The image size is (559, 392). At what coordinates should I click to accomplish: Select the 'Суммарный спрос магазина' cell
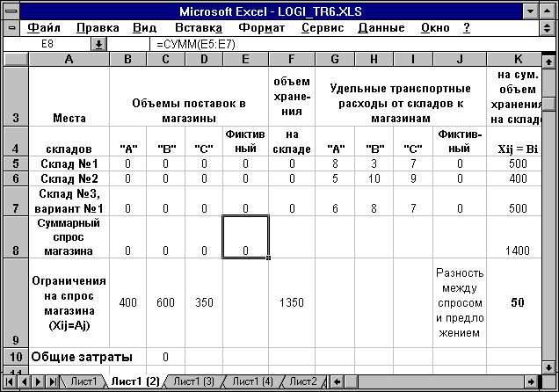(x=69, y=237)
